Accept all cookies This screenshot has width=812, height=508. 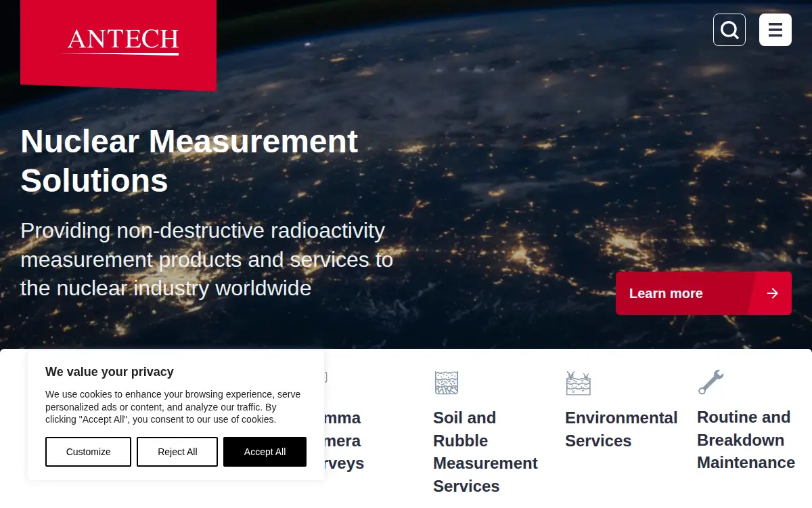click(x=265, y=452)
